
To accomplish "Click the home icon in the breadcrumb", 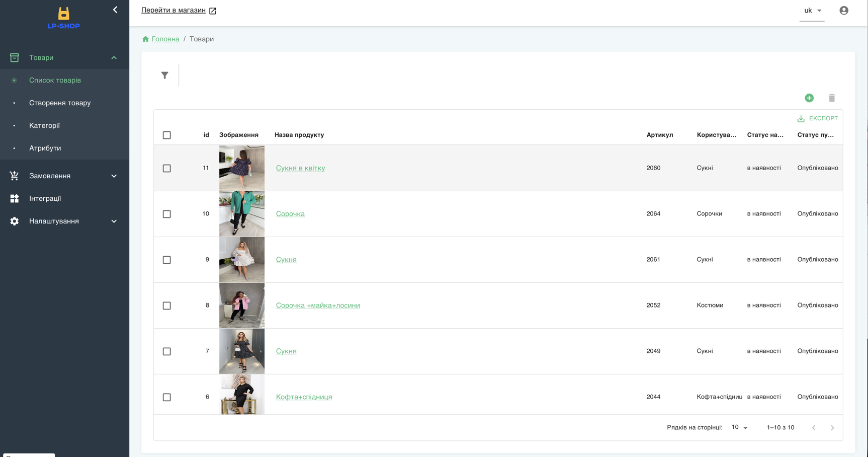I will (146, 39).
